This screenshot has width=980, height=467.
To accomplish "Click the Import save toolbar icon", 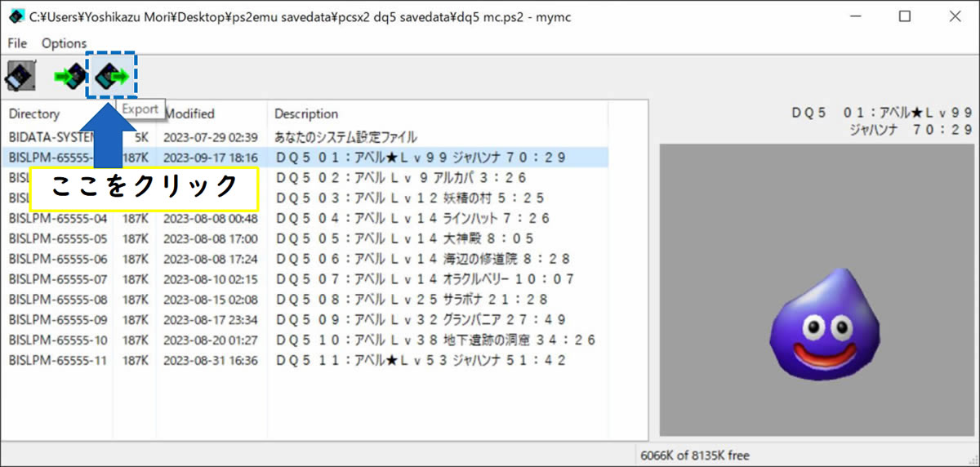I will click(70, 78).
